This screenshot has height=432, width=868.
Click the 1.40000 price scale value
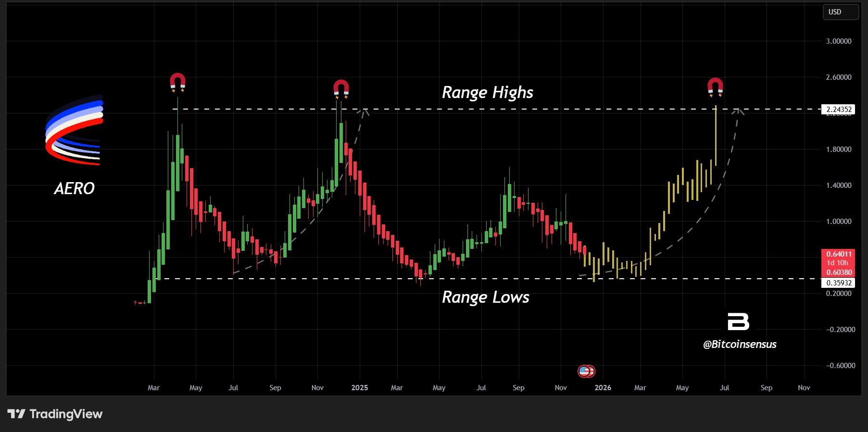(x=839, y=185)
